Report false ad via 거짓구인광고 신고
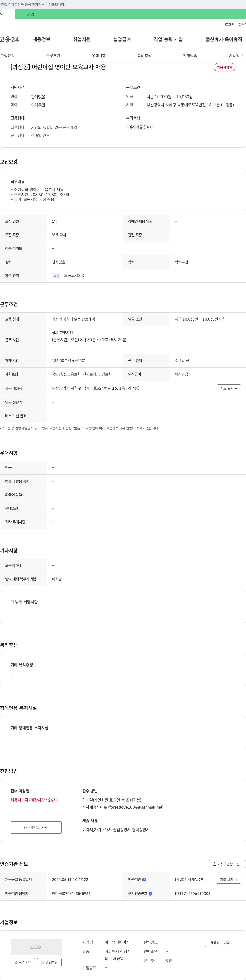 tap(227, 864)
